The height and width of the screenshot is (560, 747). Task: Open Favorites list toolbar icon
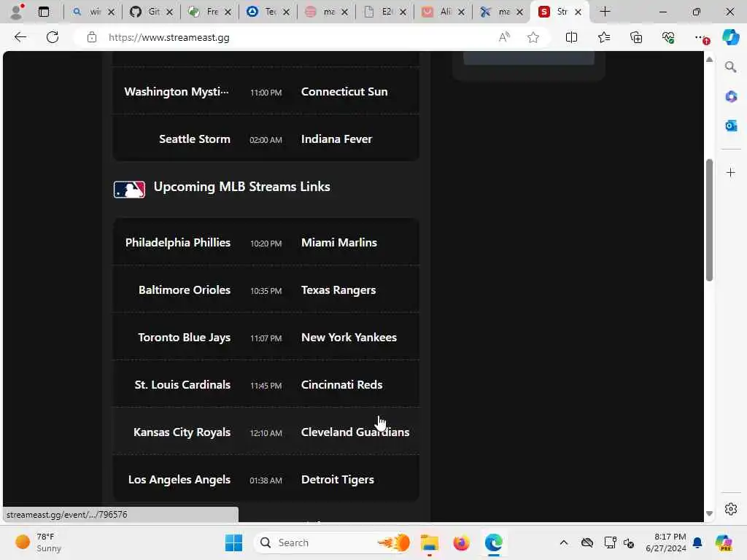coord(603,37)
